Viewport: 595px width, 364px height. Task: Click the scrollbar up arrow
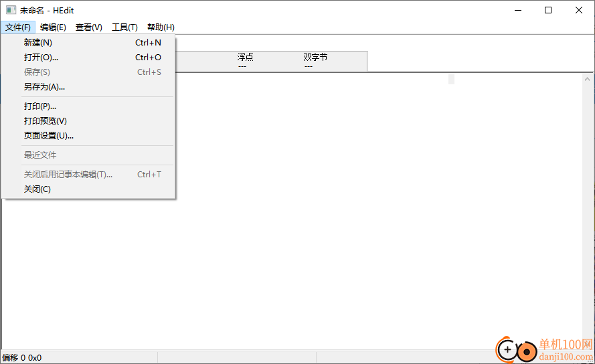point(587,79)
